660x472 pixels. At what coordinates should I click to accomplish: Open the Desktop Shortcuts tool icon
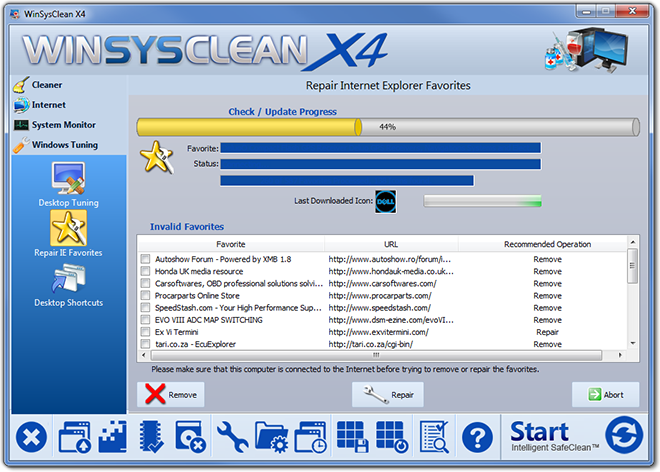(x=69, y=278)
